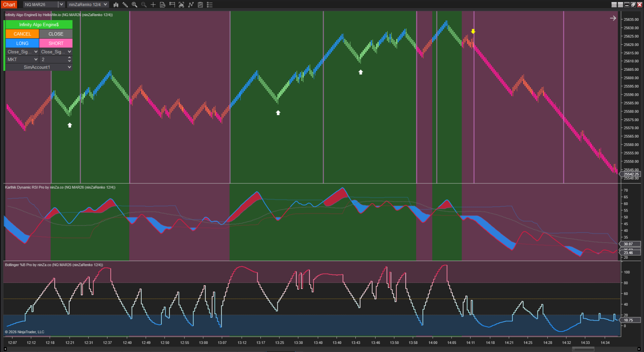
Task: Open the instrument selector dropdown arrow
Action: point(61,4)
